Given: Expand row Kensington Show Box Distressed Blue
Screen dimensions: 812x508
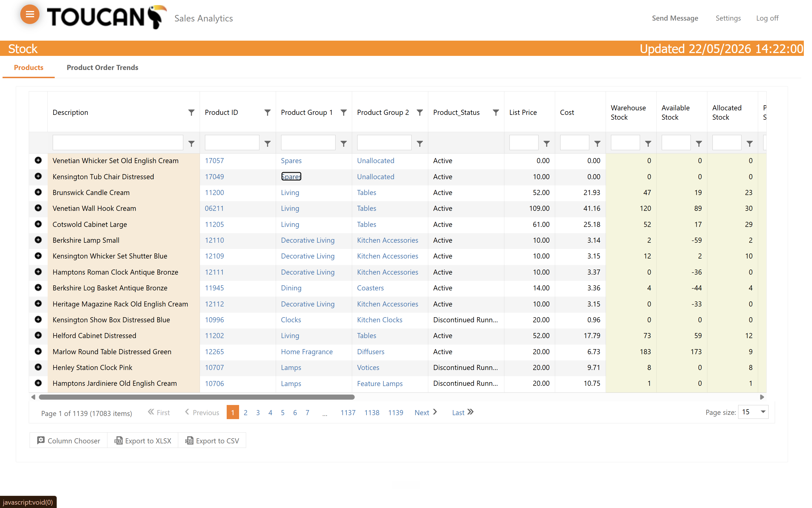Looking at the screenshot, I should click(38, 319).
